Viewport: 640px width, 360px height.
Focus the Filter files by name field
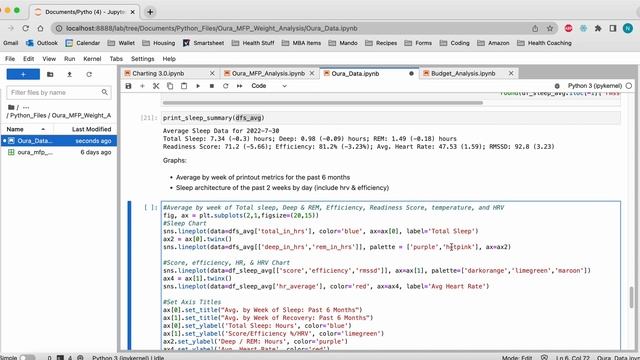[x=59, y=93]
